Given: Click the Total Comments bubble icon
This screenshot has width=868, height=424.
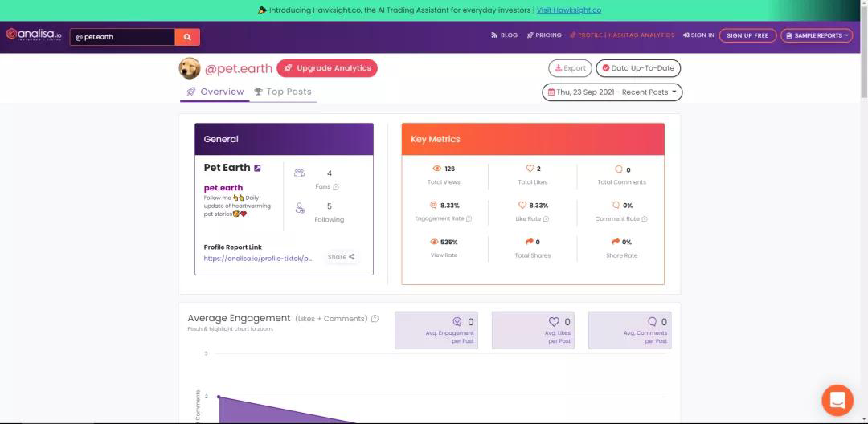Looking at the screenshot, I should tap(619, 169).
